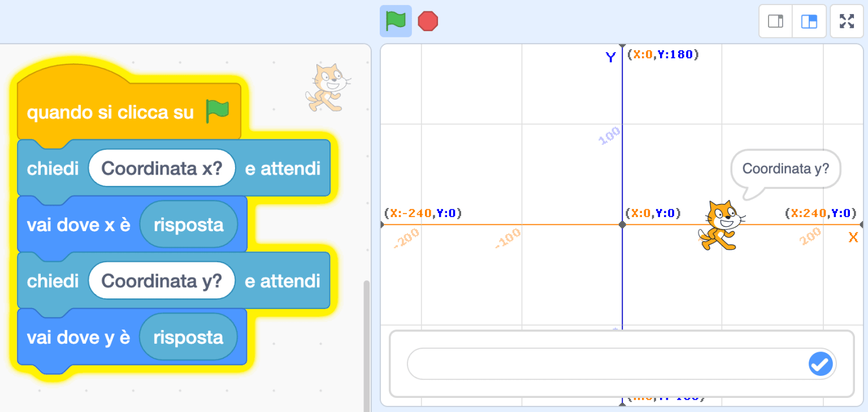Viewport: 868px width, 412px height.
Task: Submit the answer with the blue checkmark
Action: tap(821, 364)
